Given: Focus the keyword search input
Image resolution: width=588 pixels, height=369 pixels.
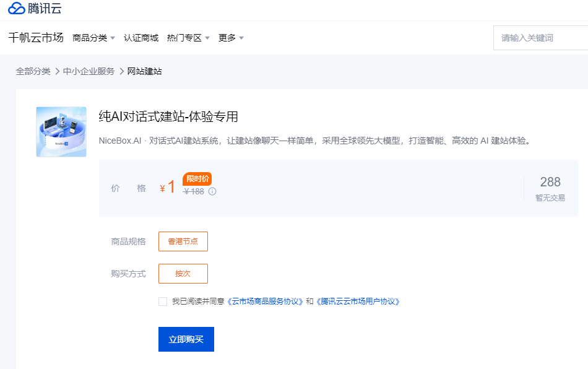Looking at the screenshot, I should click(x=541, y=38).
